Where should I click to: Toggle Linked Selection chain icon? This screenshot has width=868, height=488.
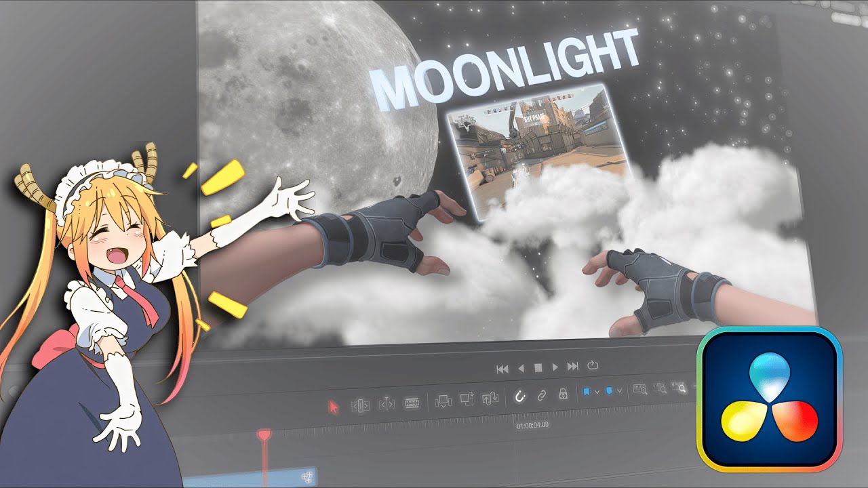click(x=541, y=395)
